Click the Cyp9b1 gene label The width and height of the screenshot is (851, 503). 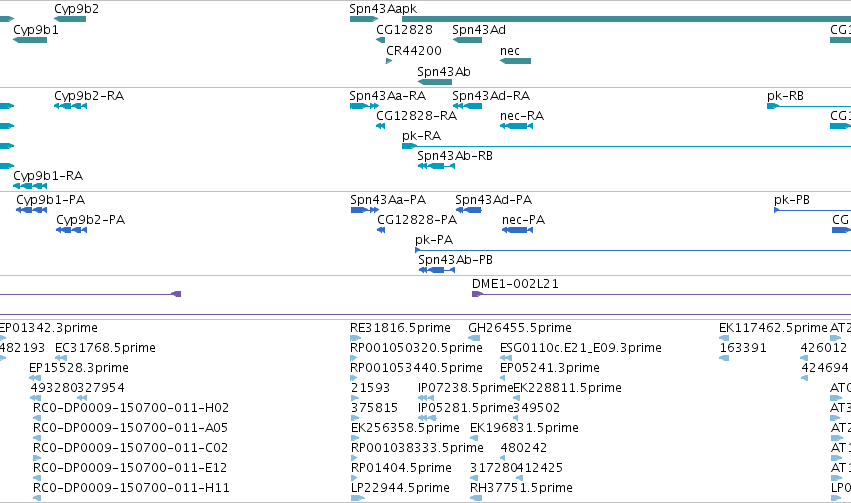(x=36, y=30)
